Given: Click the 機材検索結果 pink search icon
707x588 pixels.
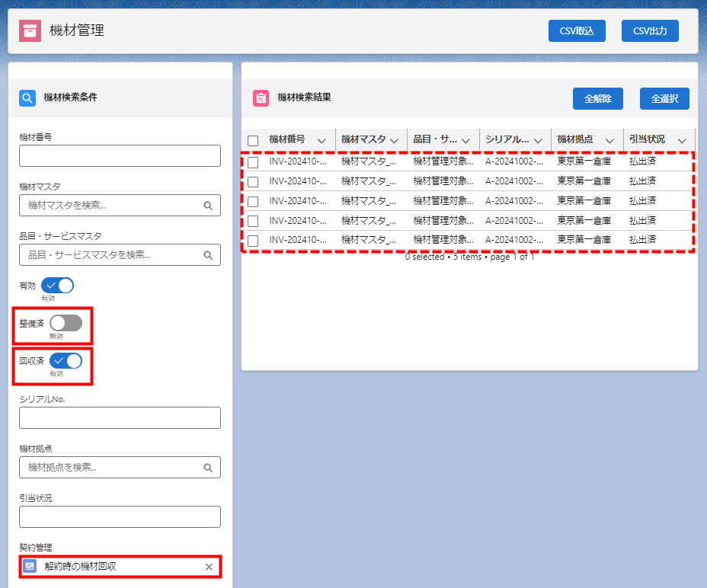Looking at the screenshot, I should pyautogui.click(x=261, y=98).
